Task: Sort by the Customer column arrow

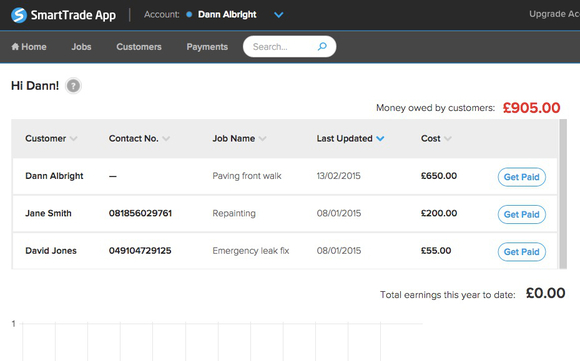Action: pyautogui.click(x=74, y=139)
